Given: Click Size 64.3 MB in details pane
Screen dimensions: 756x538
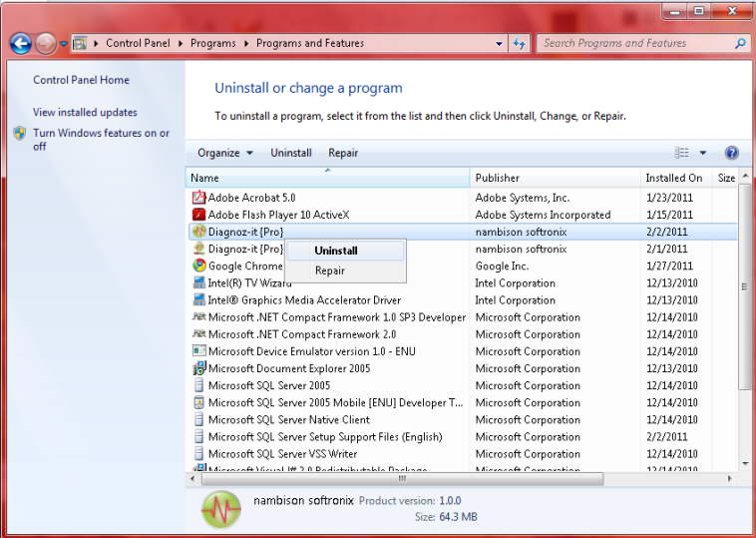Looking at the screenshot, I should coord(446,517).
